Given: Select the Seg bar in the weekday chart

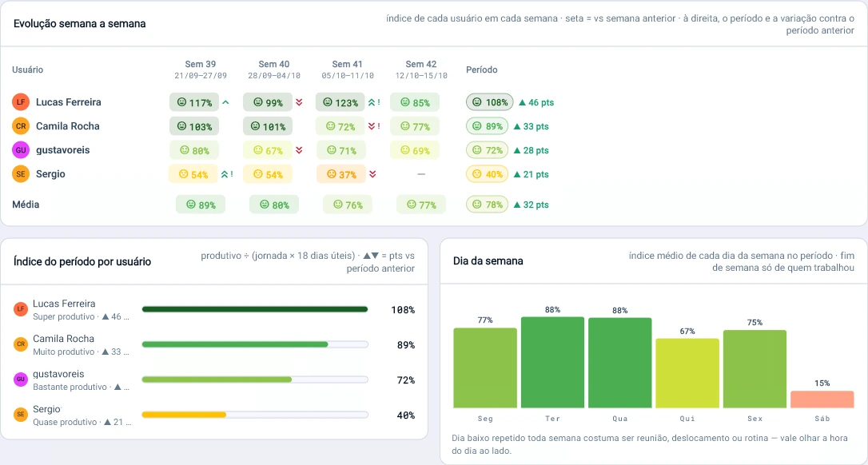Looking at the screenshot, I should click(485, 368).
